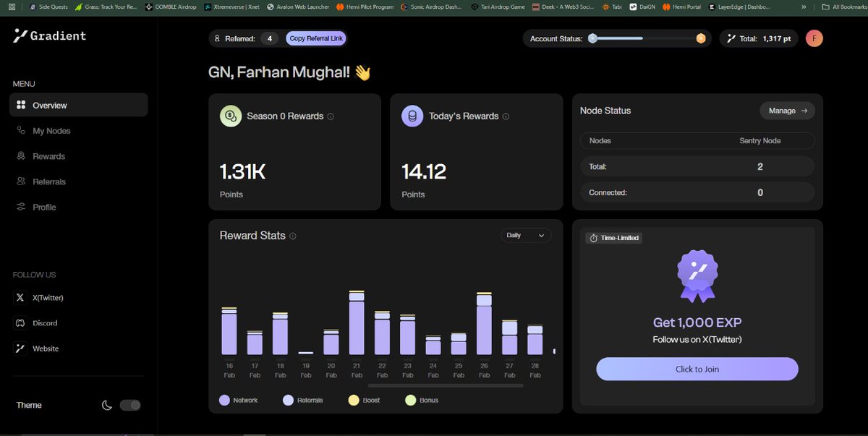Click the Total 1,317 pt pill
Viewport: 868px width, 436px height.
(759, 38)
